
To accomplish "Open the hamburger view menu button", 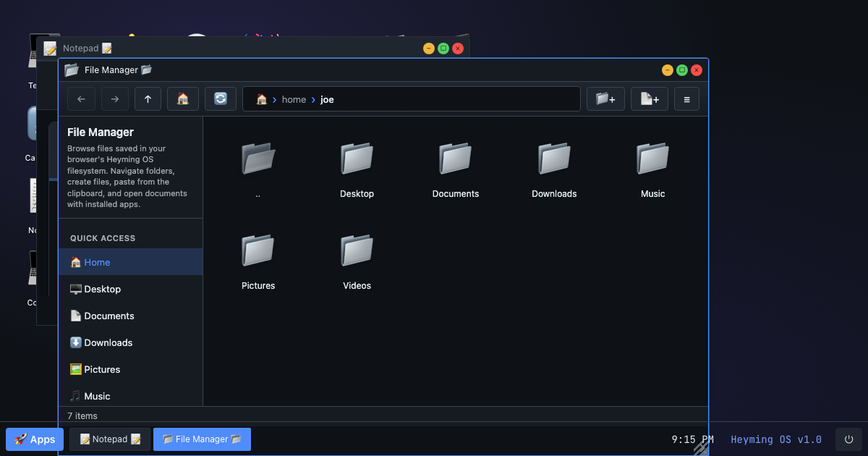I will (x=686, y=99).
